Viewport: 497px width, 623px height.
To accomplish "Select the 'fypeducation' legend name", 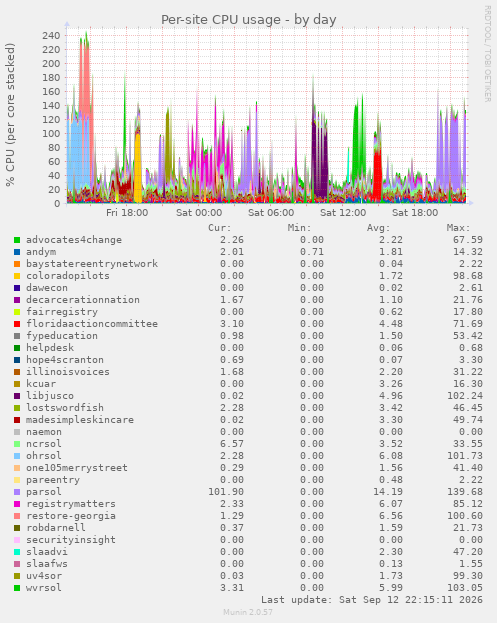I will (62, 336).
